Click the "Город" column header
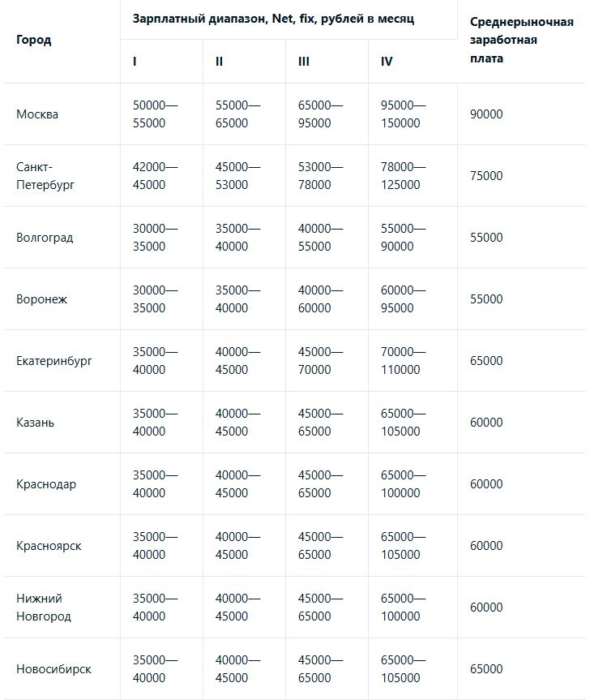This screenshot has height=700, width=590. tap(33, 40)
